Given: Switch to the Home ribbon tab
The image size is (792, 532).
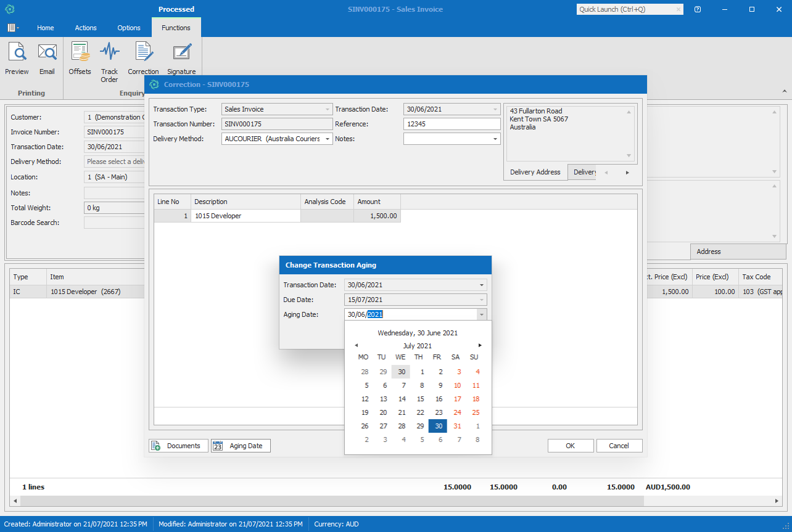Looking at the screenshot, I should tap(45, 28).
